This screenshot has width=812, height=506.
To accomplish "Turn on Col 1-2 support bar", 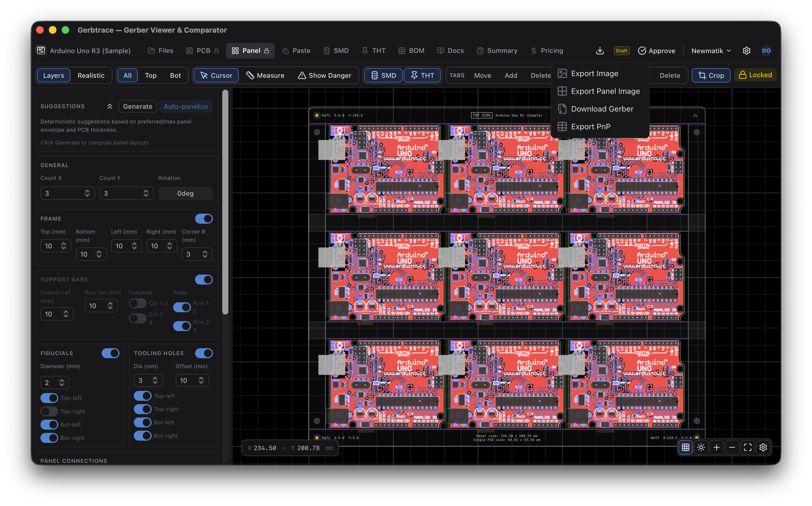I will pyautogui.click(x=138, y=303).
